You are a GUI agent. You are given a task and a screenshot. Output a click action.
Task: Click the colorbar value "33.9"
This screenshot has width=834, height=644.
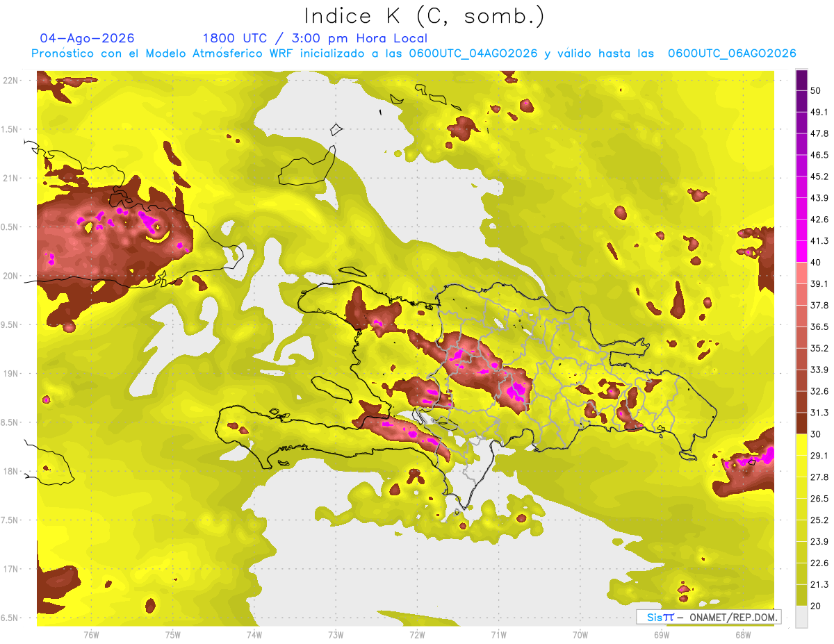(819, 370)
